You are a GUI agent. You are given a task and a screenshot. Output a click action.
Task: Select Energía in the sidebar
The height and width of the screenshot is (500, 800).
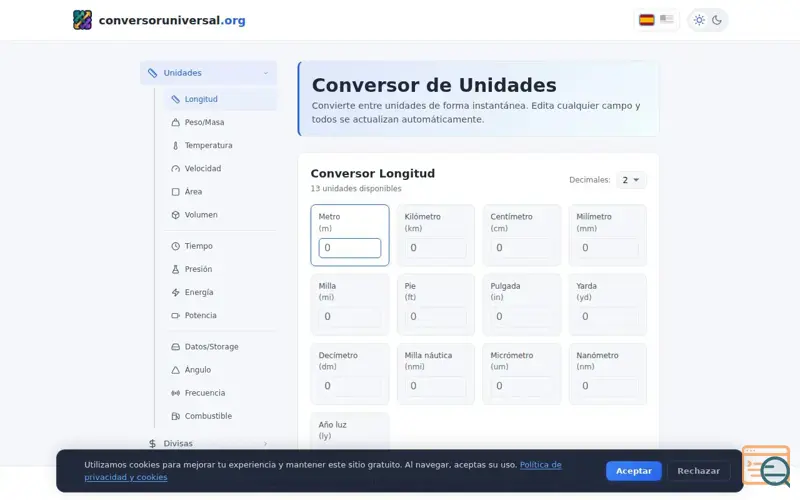tap(220, 292)
